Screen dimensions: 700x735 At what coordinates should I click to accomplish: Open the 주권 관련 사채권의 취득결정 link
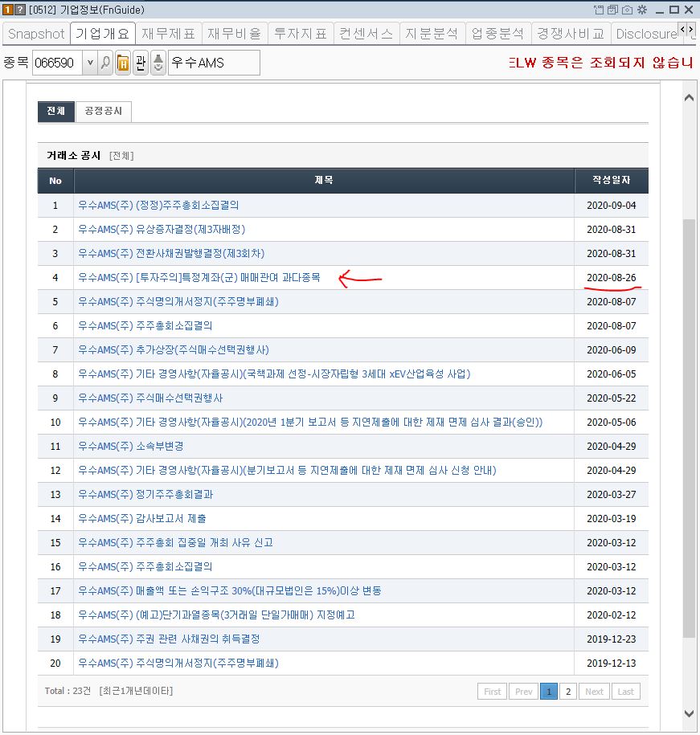click(x=169, y=639)
